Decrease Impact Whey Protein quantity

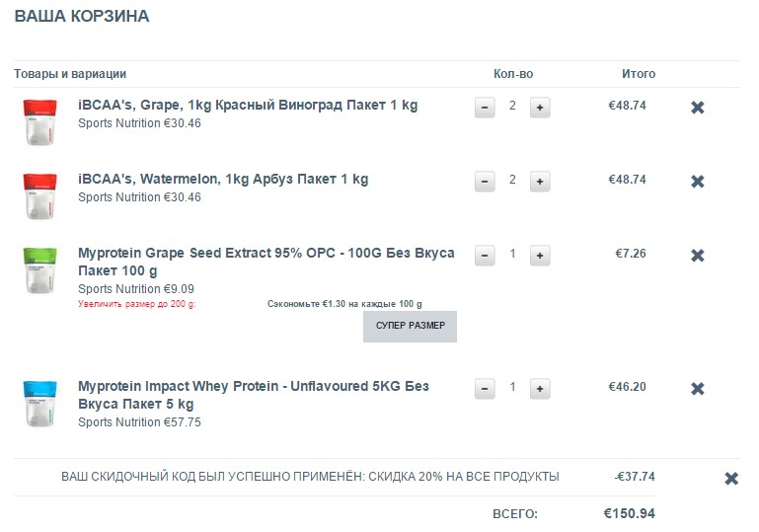(485, 389)
